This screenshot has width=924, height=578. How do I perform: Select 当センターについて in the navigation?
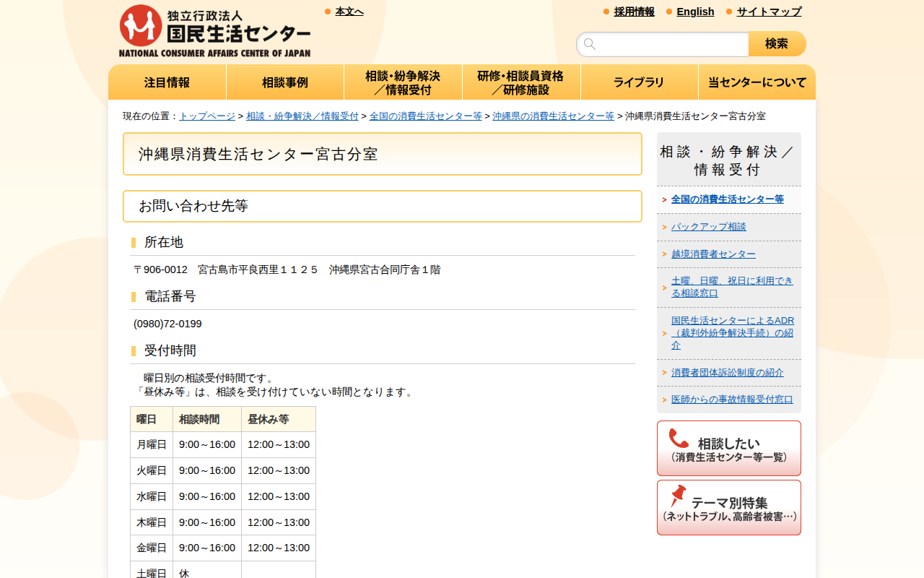[x=757, y=82]
